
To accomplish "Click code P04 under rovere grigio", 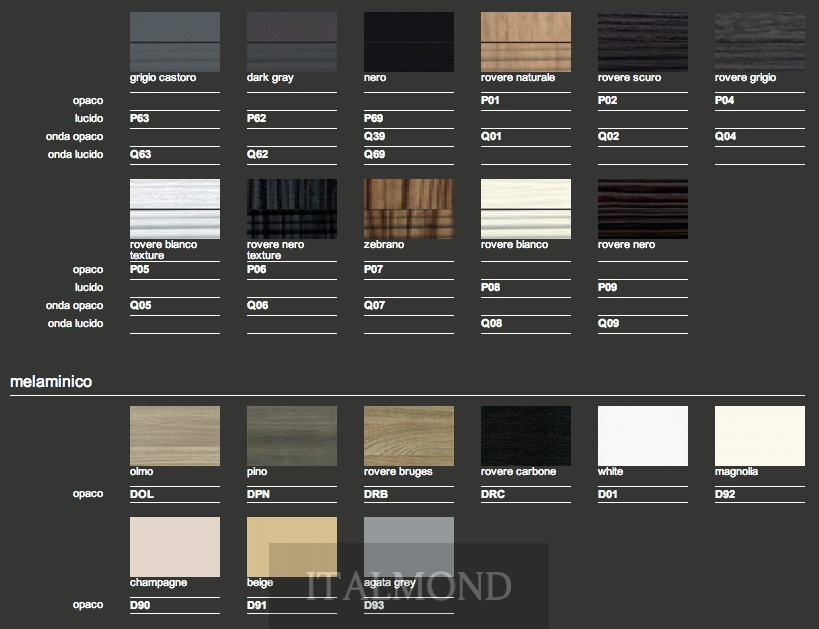I will [724, 100].
